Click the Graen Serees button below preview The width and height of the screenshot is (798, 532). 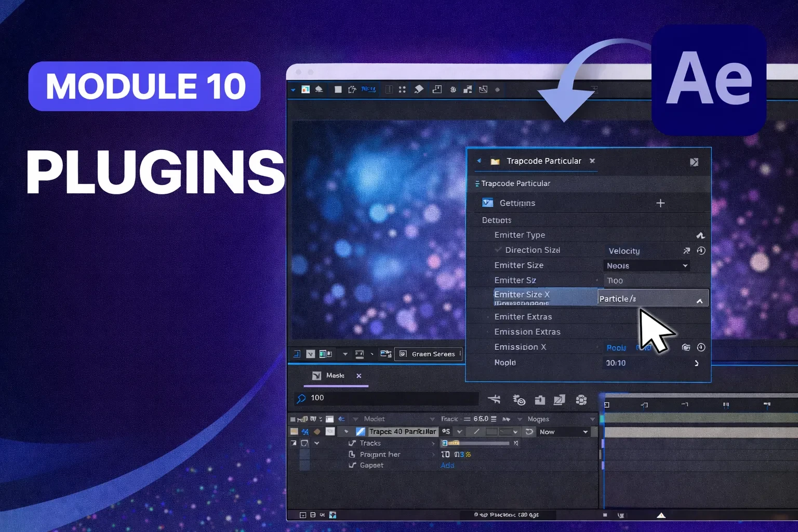pyautogui.click(x=428, y=354)
